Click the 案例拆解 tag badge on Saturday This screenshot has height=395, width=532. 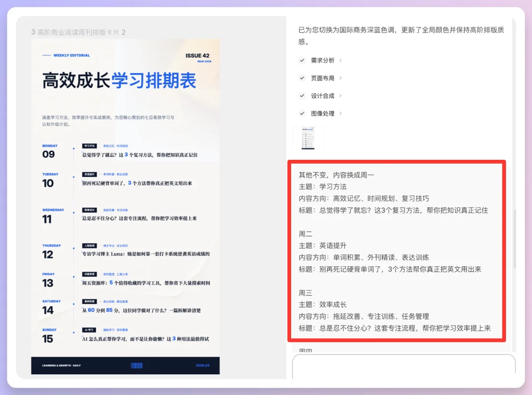(89, 302)
